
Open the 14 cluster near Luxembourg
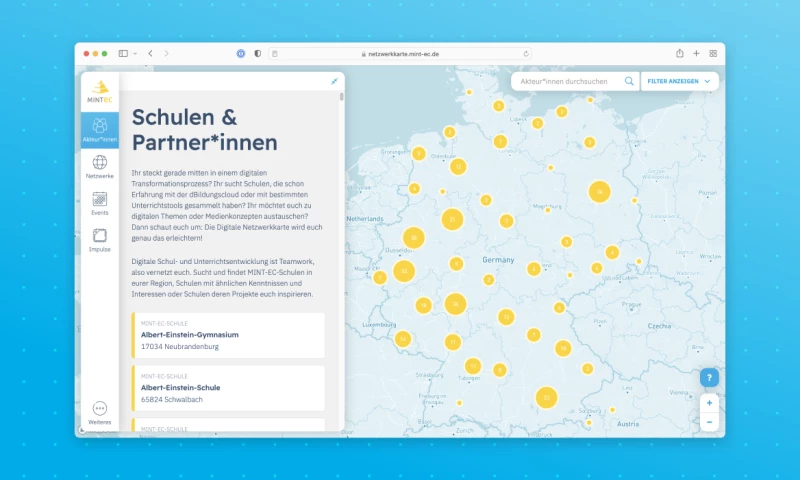403,339
